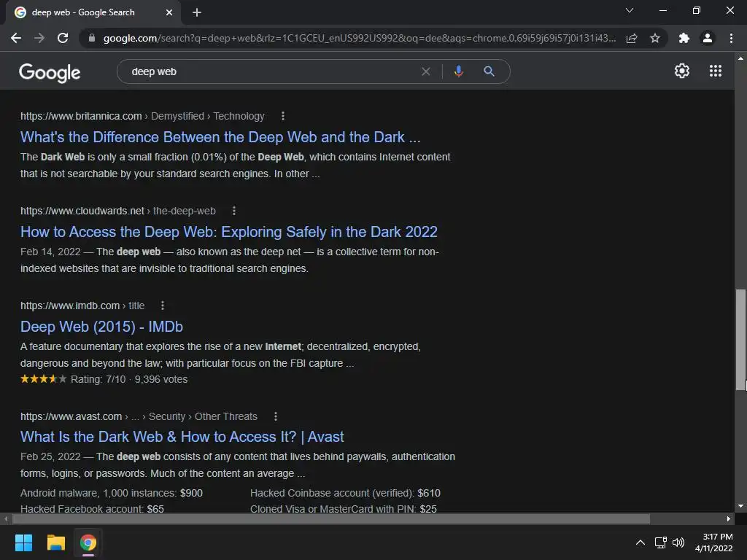Open Chrome three-dot menu
The image size is (747, 560).
[x=731, y=38]
